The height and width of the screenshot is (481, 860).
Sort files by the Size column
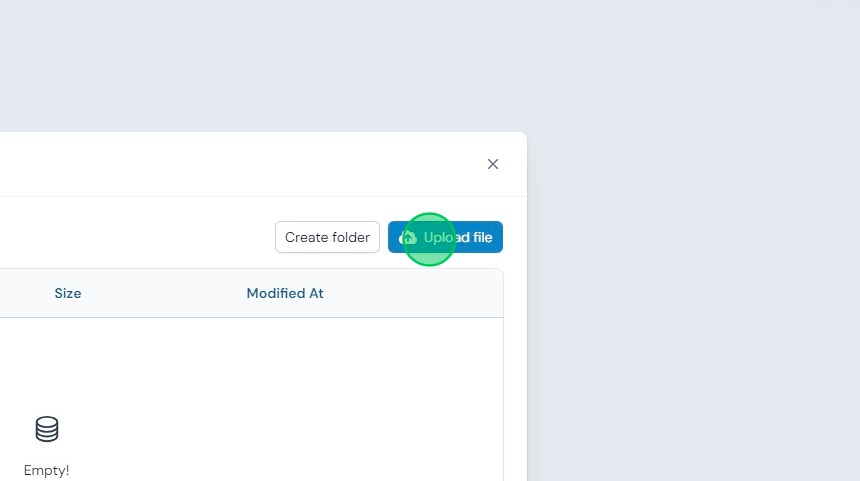[68, 293]
